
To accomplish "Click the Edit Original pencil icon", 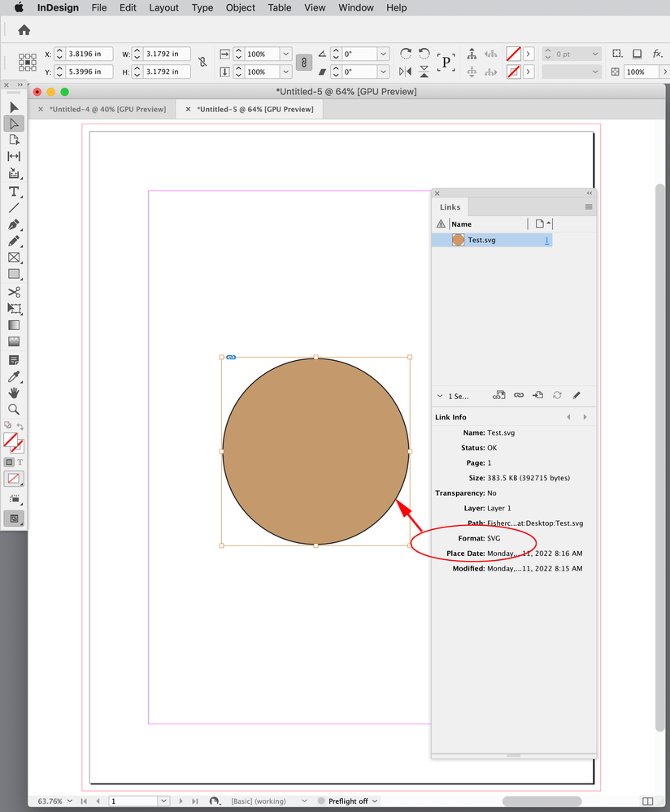I will tap(576, 395).
